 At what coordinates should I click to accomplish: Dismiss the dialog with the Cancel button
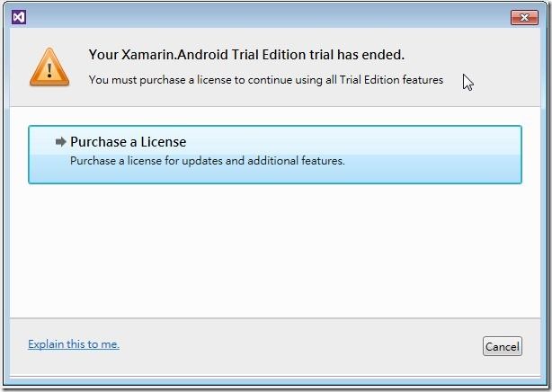tap(503, 346)
